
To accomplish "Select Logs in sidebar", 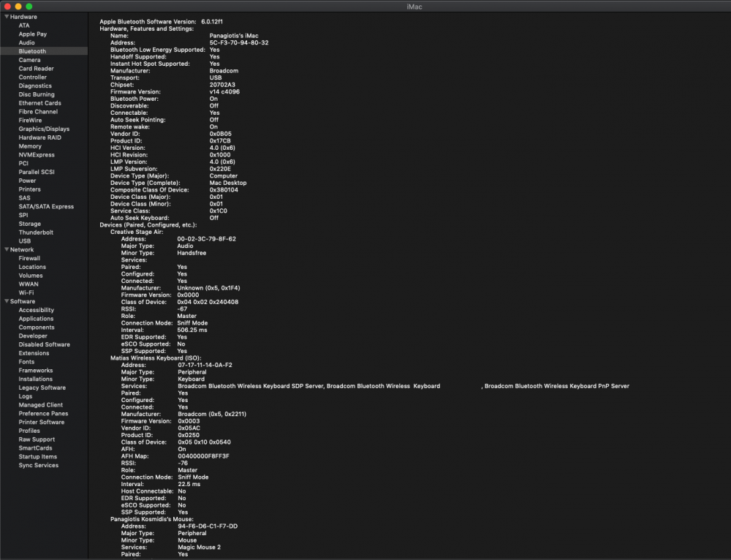I will 26,396.
